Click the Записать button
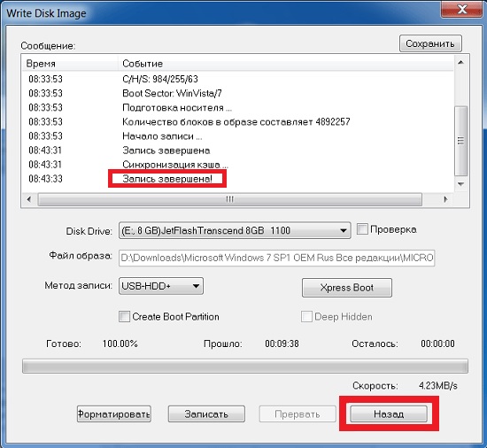 tap(206, 413)
